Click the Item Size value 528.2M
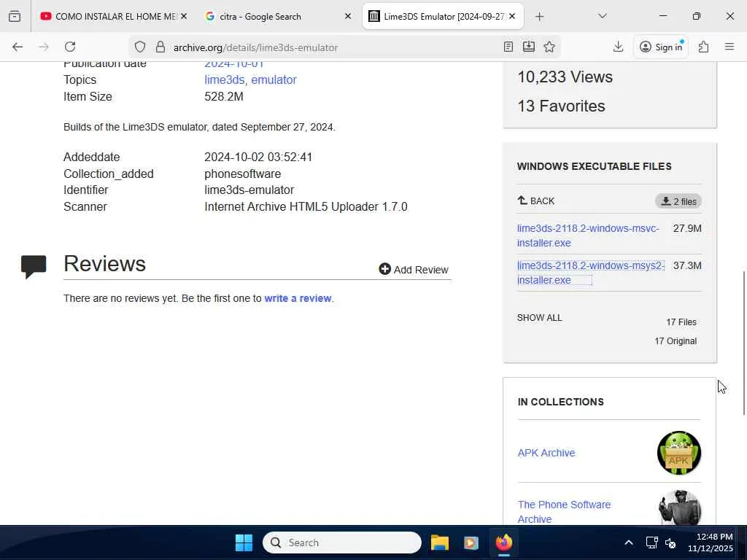 (224, 97)
